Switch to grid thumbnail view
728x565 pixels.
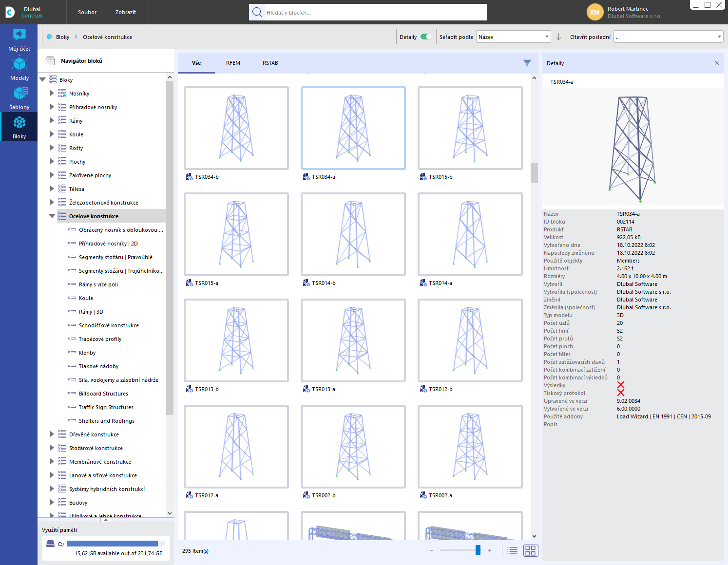coord(530,550)
